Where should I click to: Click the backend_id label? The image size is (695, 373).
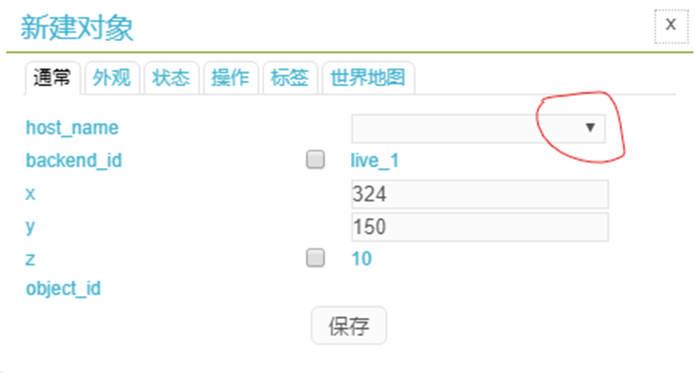tap(74, 160)
